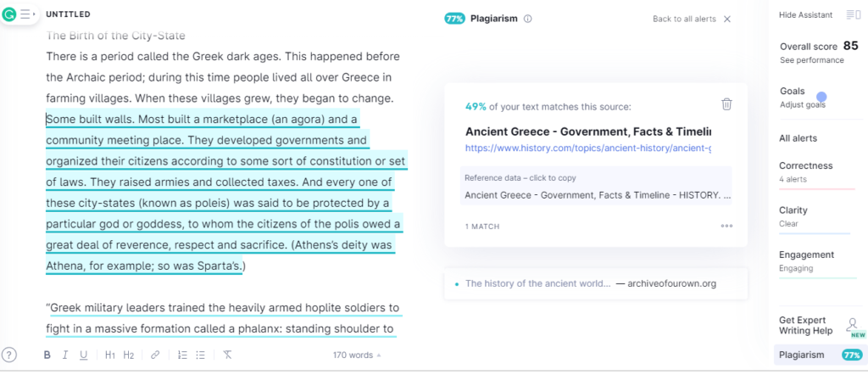Image resolution: width=868 pixels, height=375 pixels.
Task: Start a numbered list
Action: coord(182,355)
